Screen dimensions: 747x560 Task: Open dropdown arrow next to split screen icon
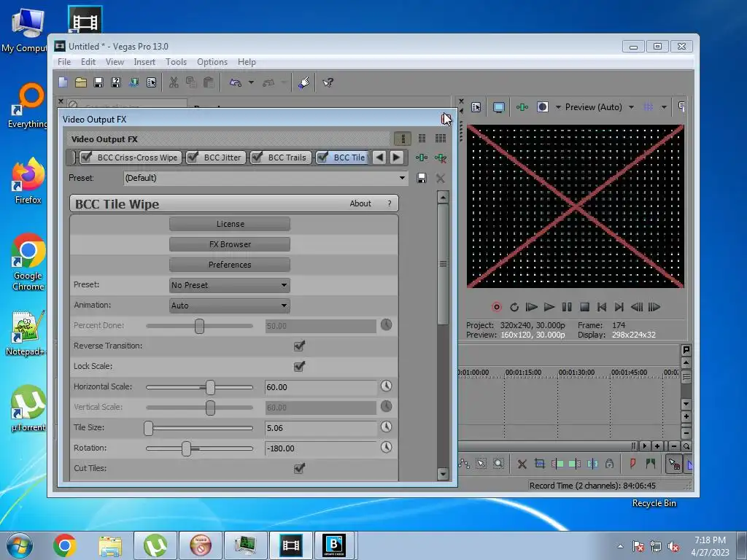558,107
